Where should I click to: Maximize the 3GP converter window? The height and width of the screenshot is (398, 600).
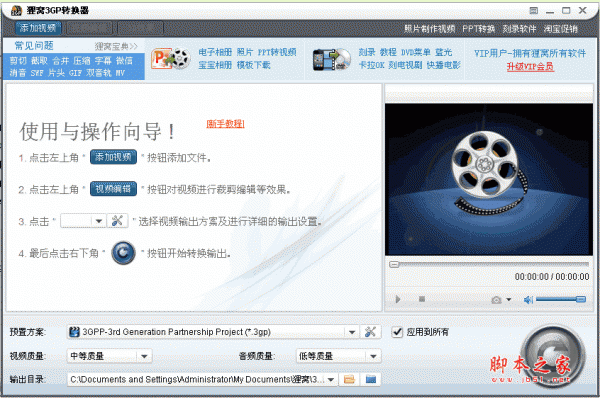[x=566, y=11]
